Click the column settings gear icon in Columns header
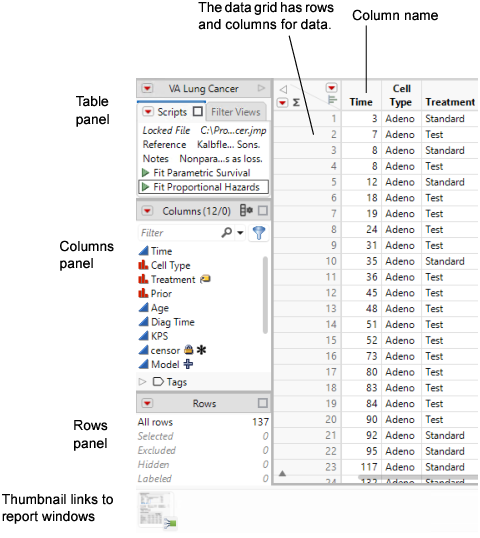 (246, 210)
